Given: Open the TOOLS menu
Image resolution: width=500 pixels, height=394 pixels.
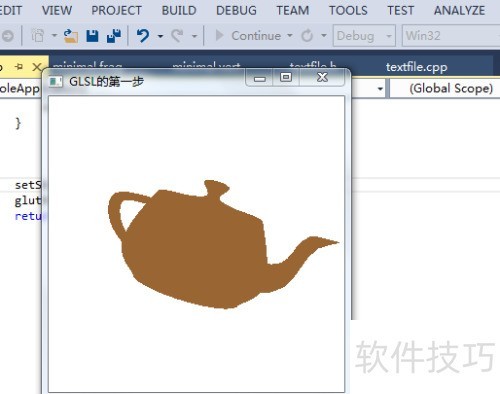Looking at the screenshot, I should coord(348,10).
